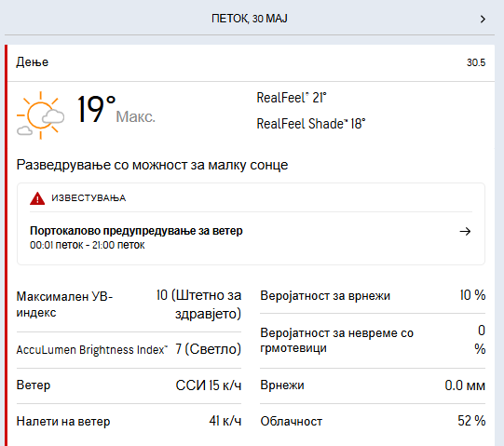Click the partly sunny weather icon
The width and height of the screenshot is (504, 446).
[40, 115]
